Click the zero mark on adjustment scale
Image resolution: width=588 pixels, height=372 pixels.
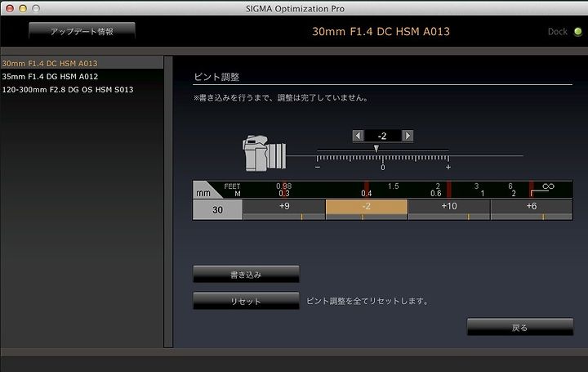[382, 168]
